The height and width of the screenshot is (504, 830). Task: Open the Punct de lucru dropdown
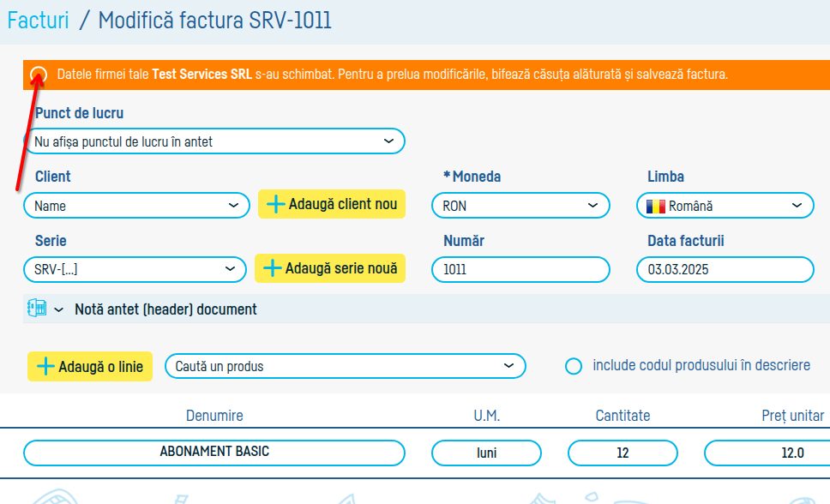click(214, 141)
